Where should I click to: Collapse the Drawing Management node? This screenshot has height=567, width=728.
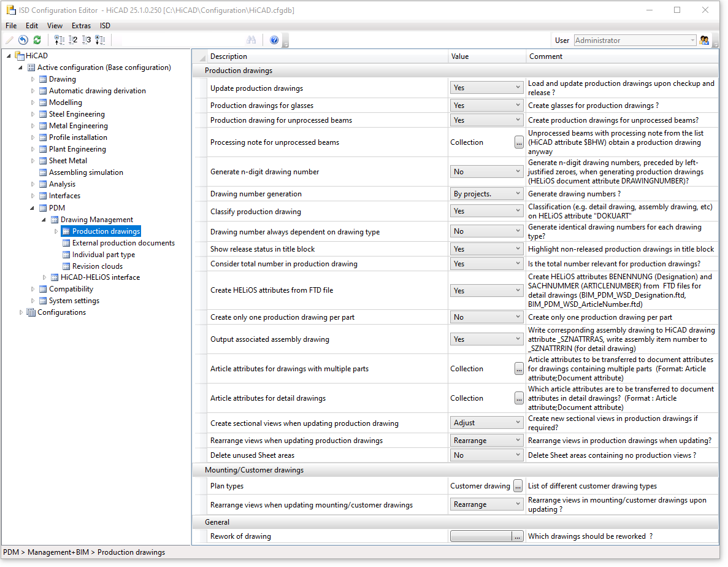44,220
